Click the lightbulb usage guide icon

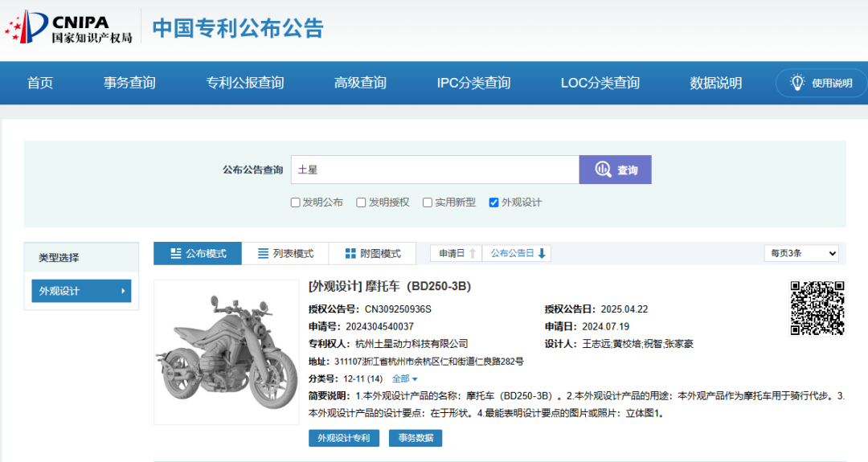796,83
